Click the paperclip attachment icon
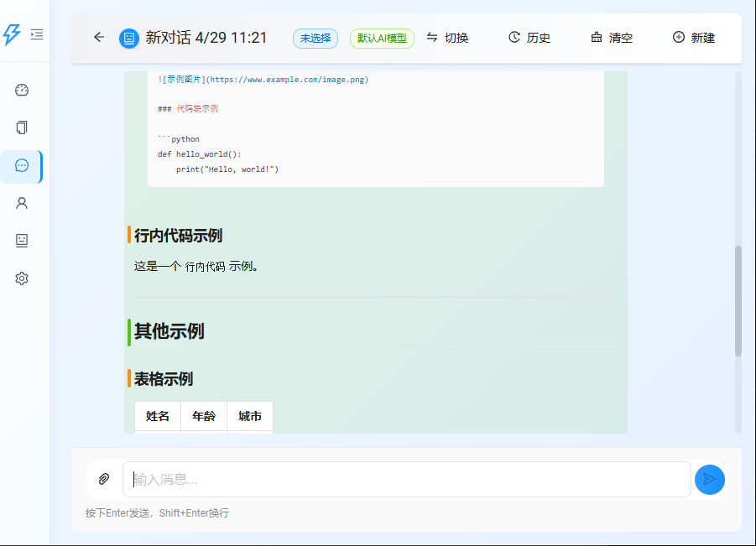The height and width of the screenshot is (546, 756). pos(104,479)
